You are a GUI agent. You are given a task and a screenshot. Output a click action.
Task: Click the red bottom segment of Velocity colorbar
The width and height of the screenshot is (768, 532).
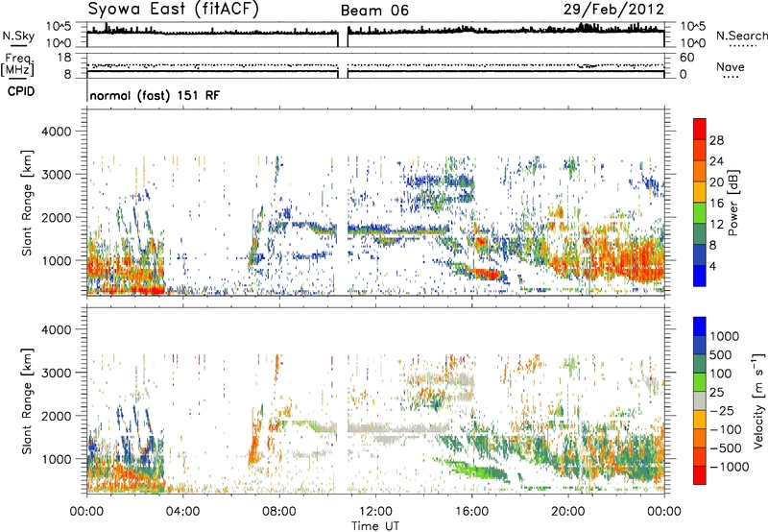click(700, 475)
